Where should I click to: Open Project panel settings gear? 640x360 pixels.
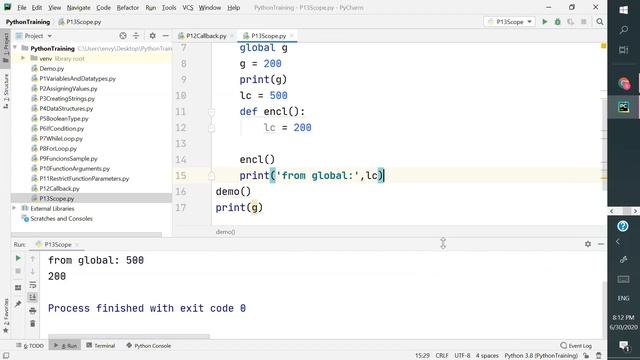click(x=152, y=36)
